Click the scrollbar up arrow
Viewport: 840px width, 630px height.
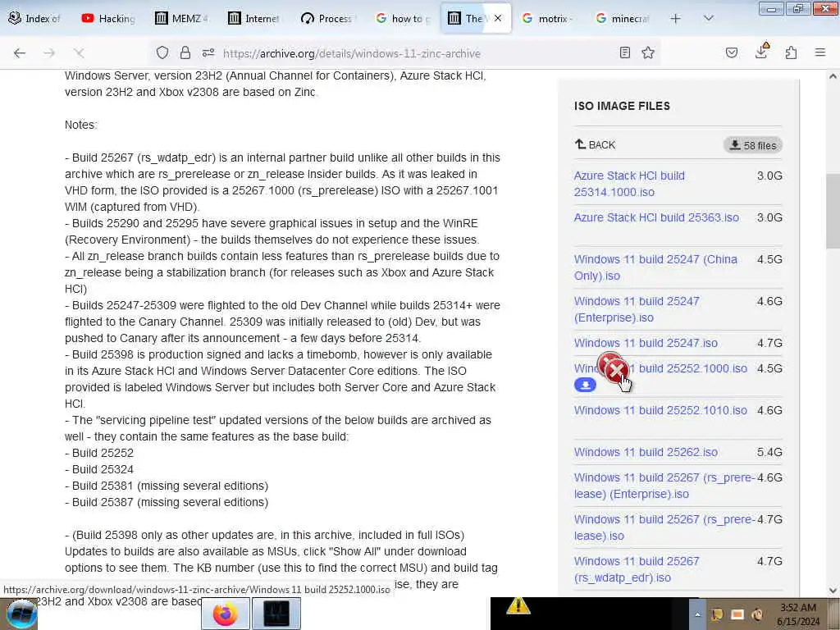click(833, 76)
